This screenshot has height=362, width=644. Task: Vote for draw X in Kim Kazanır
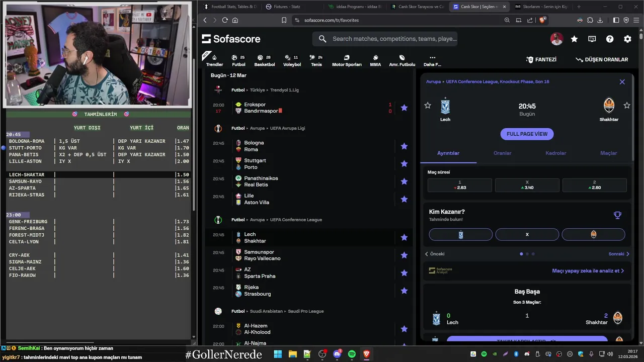point(527,234)
